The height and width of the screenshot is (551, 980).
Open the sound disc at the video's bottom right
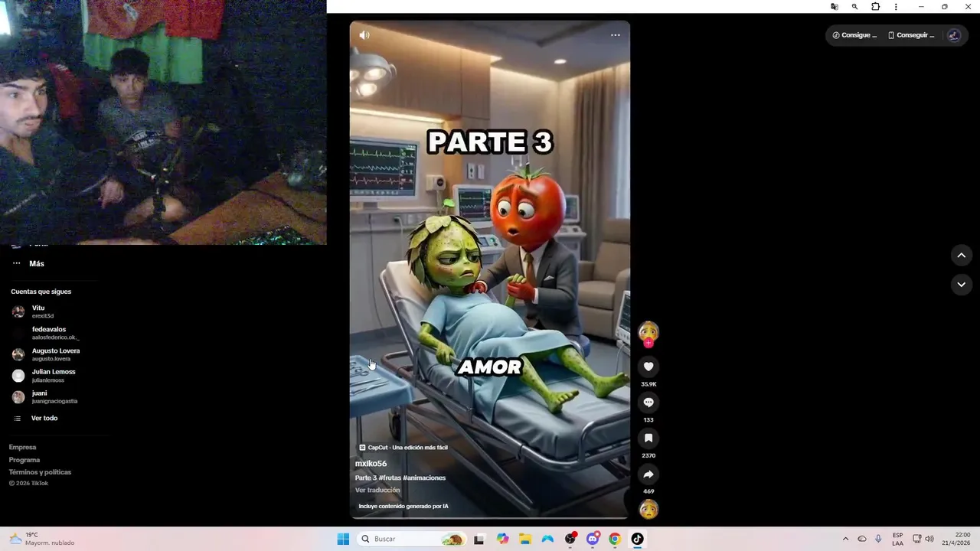648,509
